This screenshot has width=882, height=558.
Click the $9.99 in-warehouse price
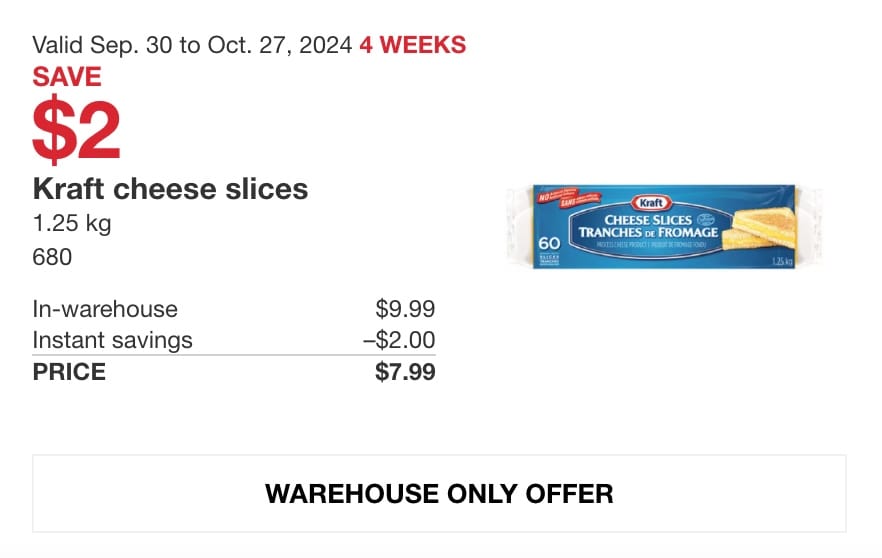pyautogui.click(x=405, y=309)
